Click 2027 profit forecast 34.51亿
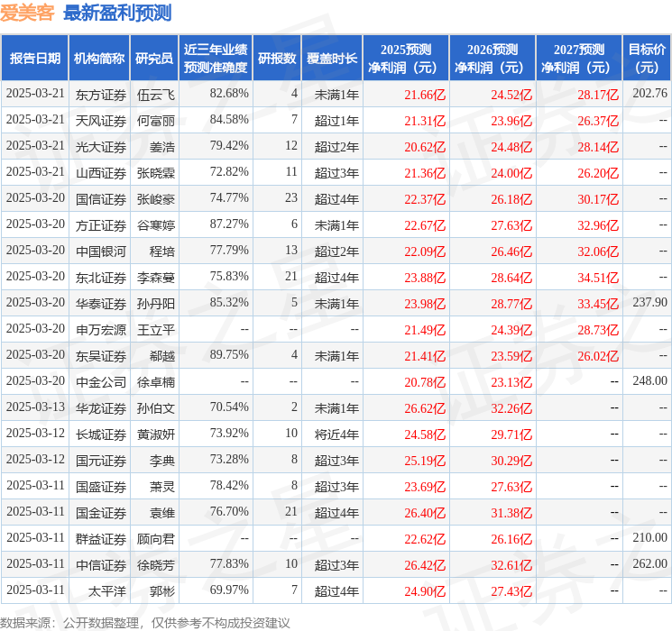Image resolution: width=672 pixels, height=631 pixels. coord(598,277)
